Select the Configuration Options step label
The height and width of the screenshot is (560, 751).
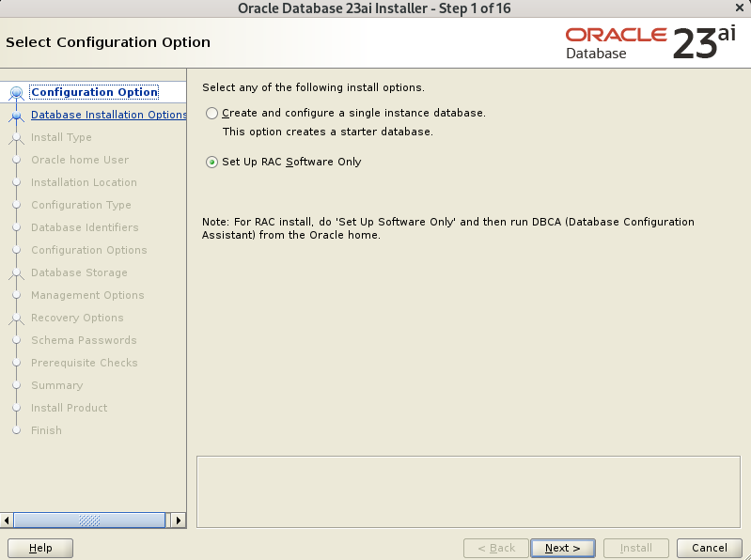[x=89, y=250]
